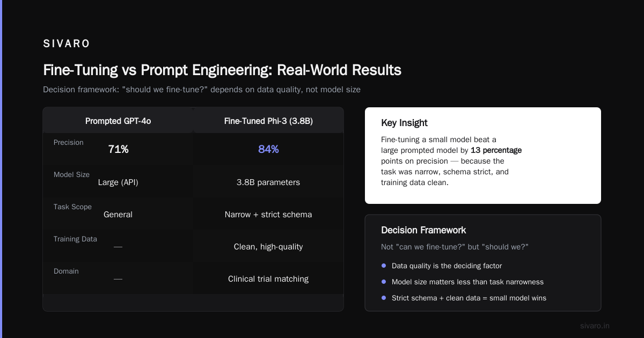Click the Strict schema + clean data bullet
The image size is (644, 338).
469,298
